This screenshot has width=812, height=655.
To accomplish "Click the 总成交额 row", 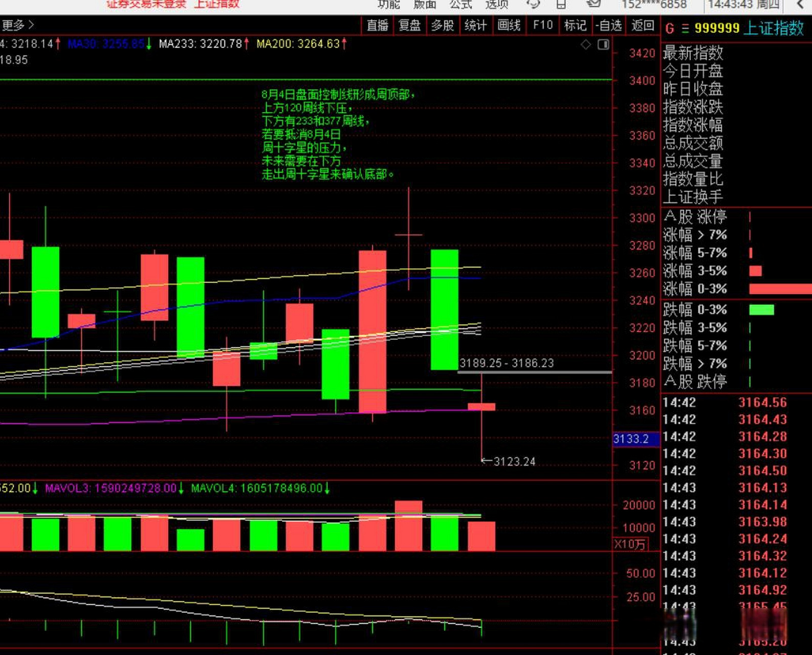I will [x=736, y=143].
